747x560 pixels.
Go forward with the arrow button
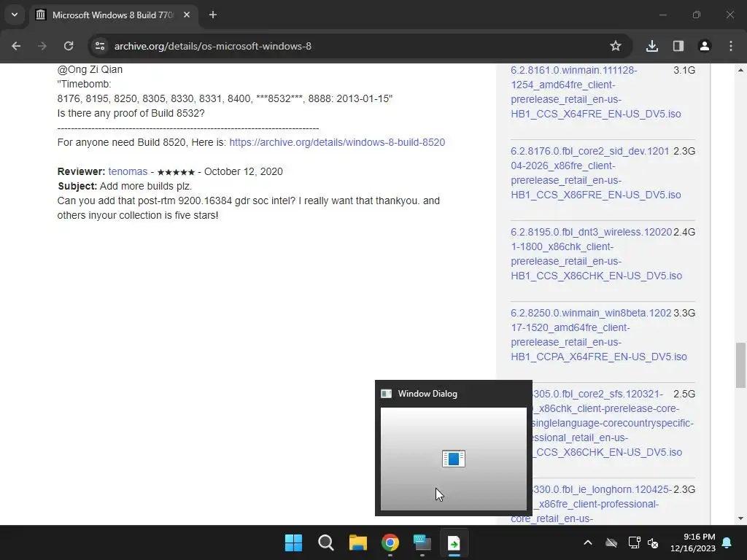(42, 46)
